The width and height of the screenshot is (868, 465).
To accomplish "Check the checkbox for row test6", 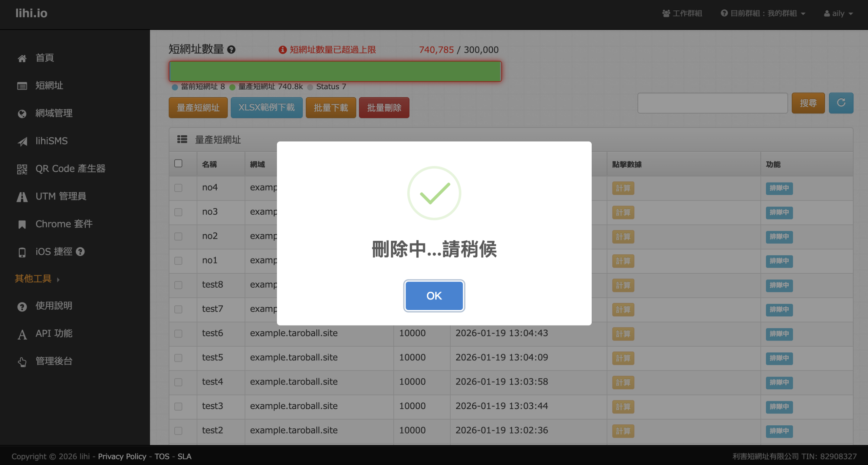I will pos(178,333).
